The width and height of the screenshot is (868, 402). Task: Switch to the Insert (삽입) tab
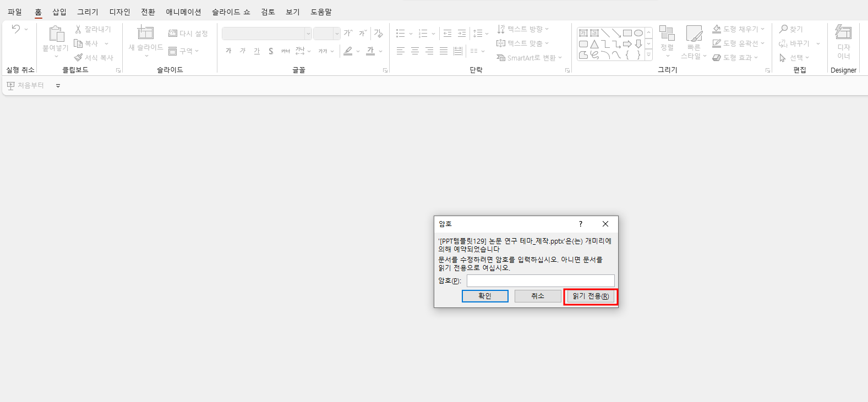tap(59, 12)
